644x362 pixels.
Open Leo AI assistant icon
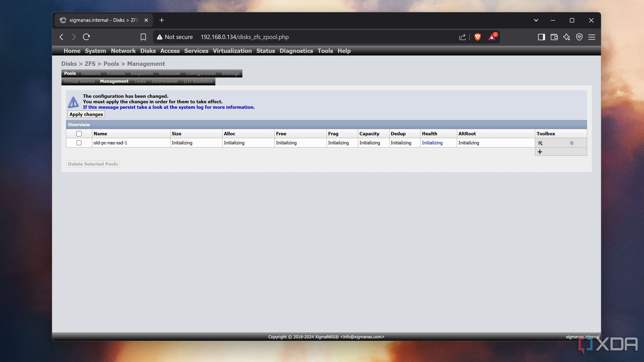567,37
